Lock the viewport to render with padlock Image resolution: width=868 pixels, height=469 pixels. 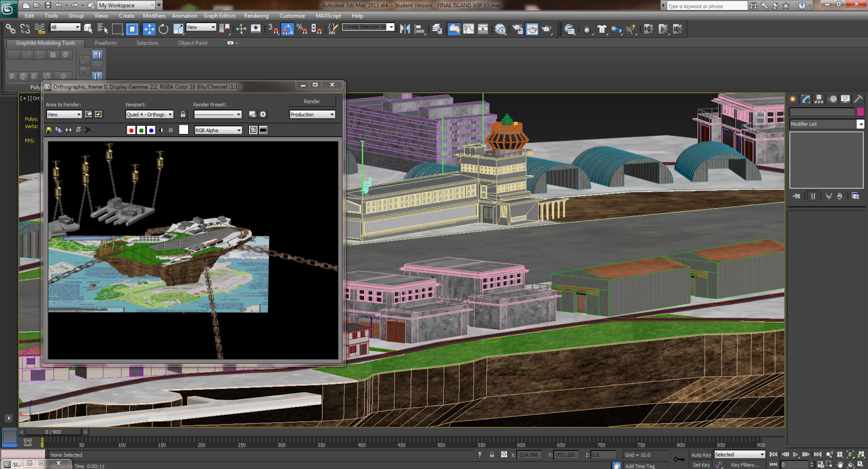point(183,115)
